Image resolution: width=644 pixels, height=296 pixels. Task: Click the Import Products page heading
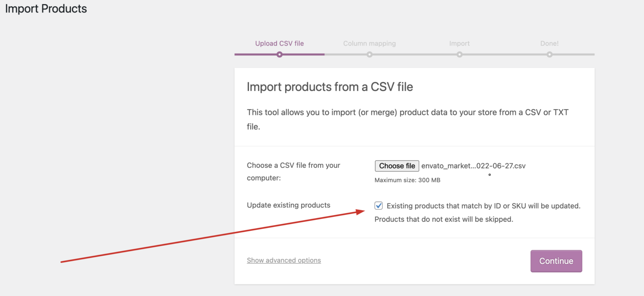tap(46, 8)
